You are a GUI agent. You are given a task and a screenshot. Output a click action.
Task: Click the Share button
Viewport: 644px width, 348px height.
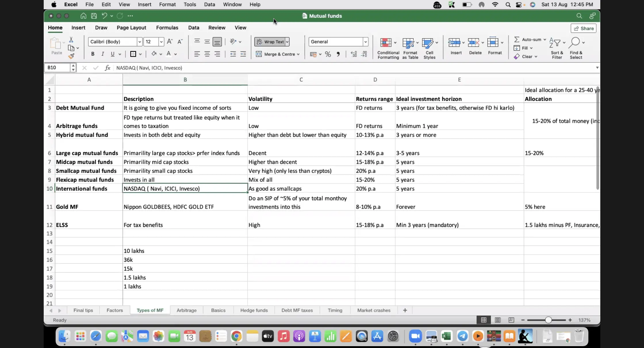pyautogui.click(x=584, y=28)
